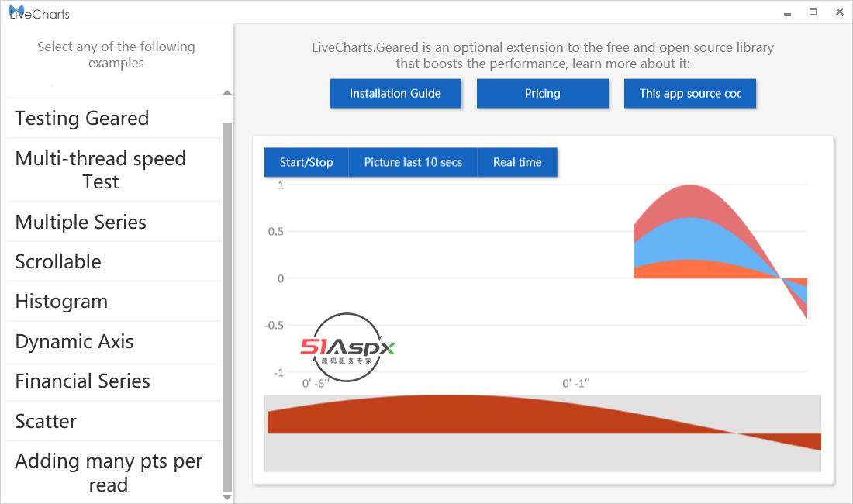Select Multi-thread speed Test example
853x504 pixels.
coord(114,170)
